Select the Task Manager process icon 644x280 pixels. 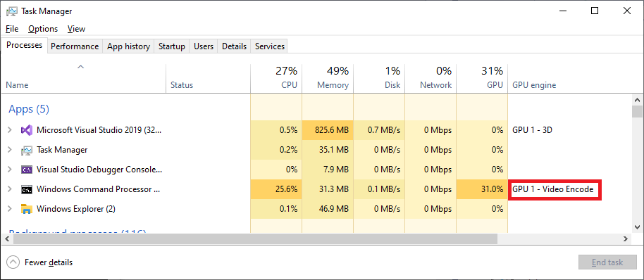coord(26,150)
